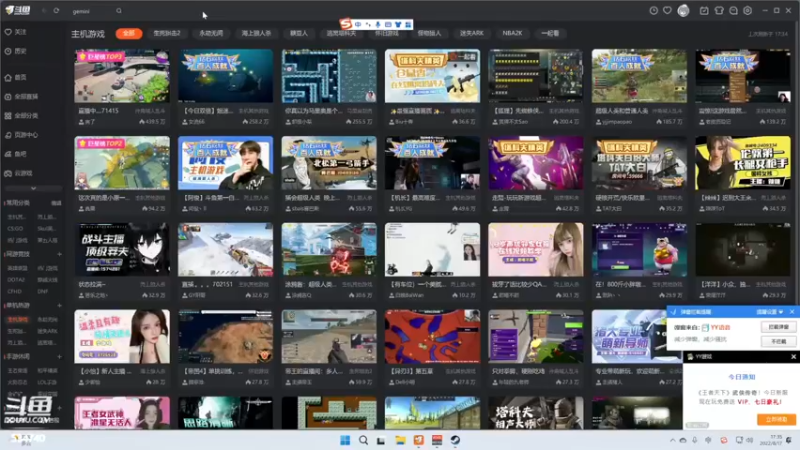The height and width of the screenshot is (450, 800).
Task: Open taskbar search magnifier
Action: tap(363, 440)
